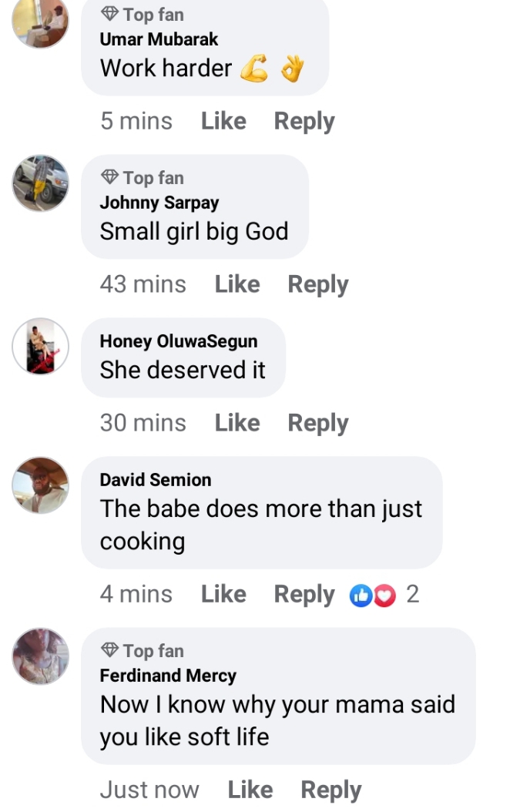This screenshot has height=812, width=520.
Task: Reply to Umar Mubarak's comment
Action: 304,121
